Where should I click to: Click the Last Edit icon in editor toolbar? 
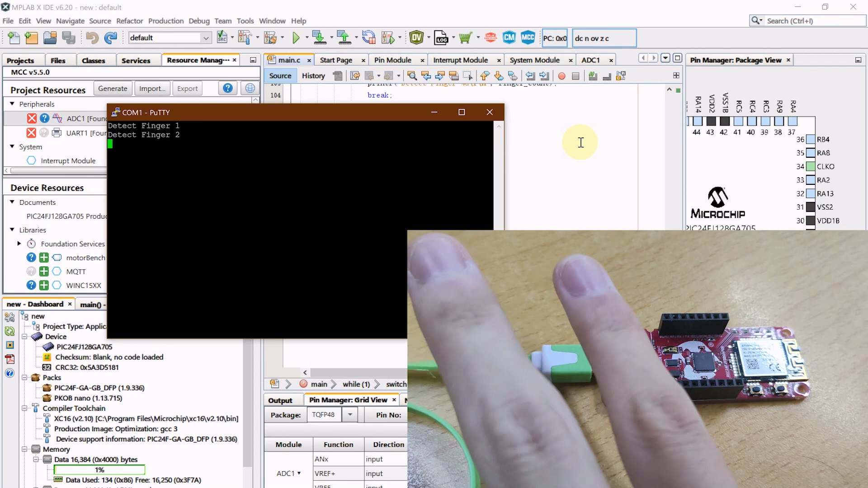[x=355, y=76]
